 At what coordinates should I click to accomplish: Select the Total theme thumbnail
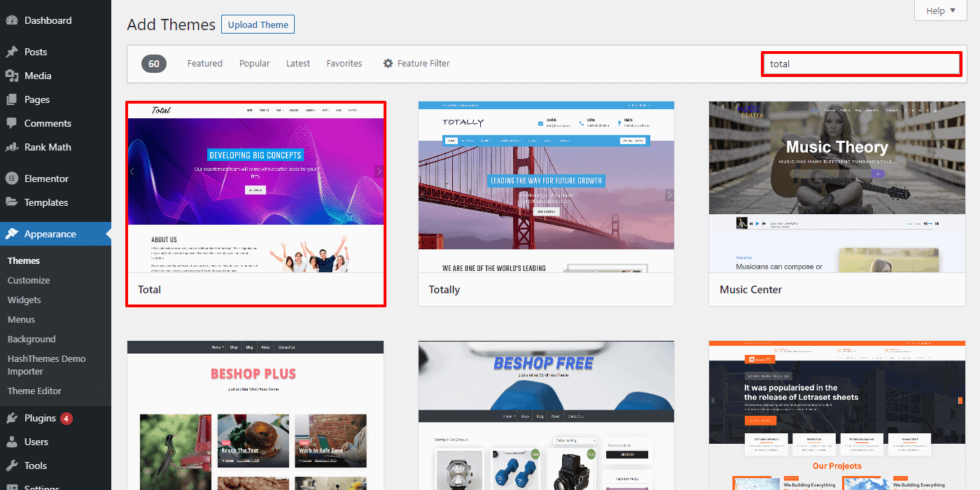(x=255, y=187)
